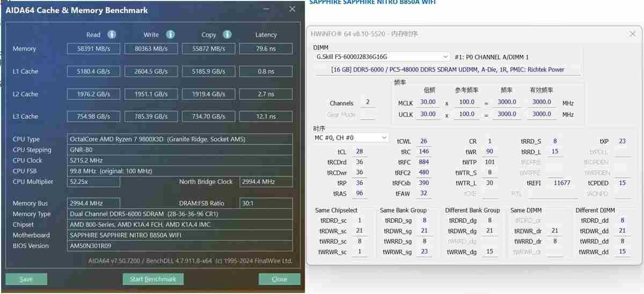Click the Read column info icon
The image size is (644, 294).
[112, 34]
